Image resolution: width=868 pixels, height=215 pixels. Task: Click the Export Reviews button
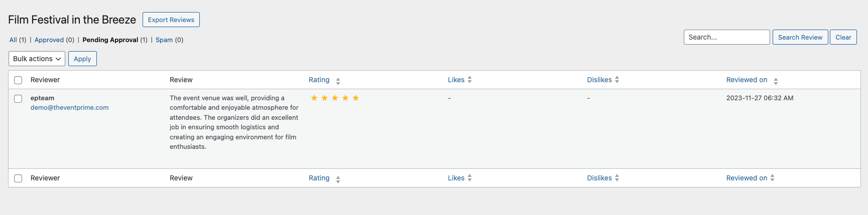171,20
